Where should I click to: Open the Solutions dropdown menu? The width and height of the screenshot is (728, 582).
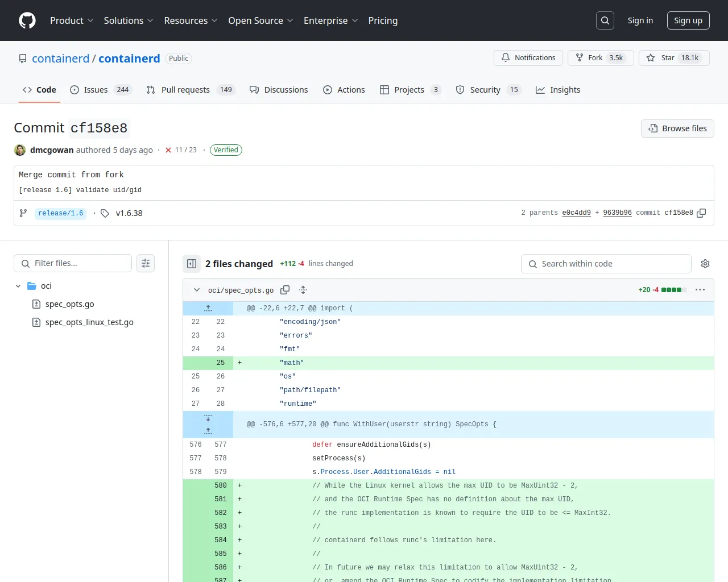pyautogui.click(x=129, y=20)
